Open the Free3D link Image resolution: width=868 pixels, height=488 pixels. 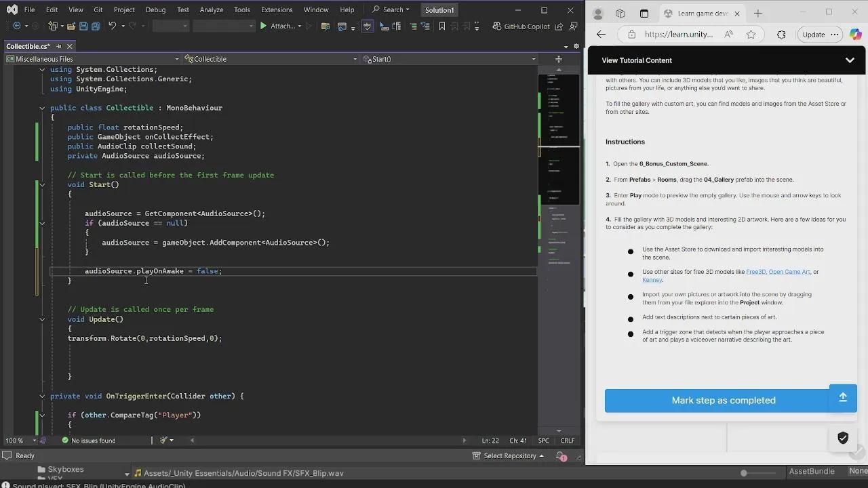click(755, 272)
